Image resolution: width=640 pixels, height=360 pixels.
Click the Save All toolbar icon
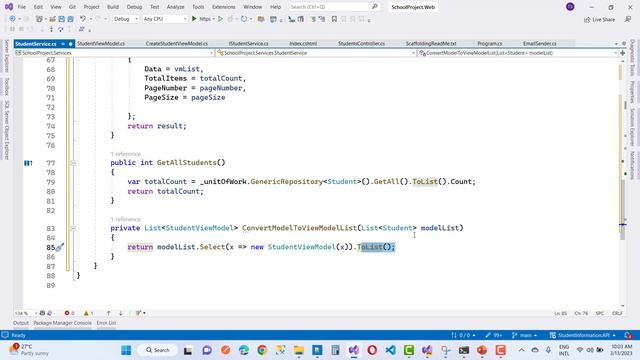coord(71,19)
